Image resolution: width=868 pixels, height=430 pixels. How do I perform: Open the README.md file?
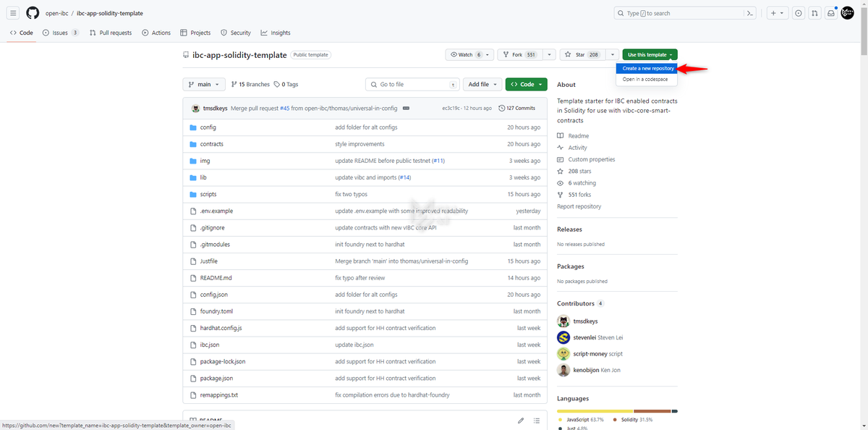[x=216, y=278]
